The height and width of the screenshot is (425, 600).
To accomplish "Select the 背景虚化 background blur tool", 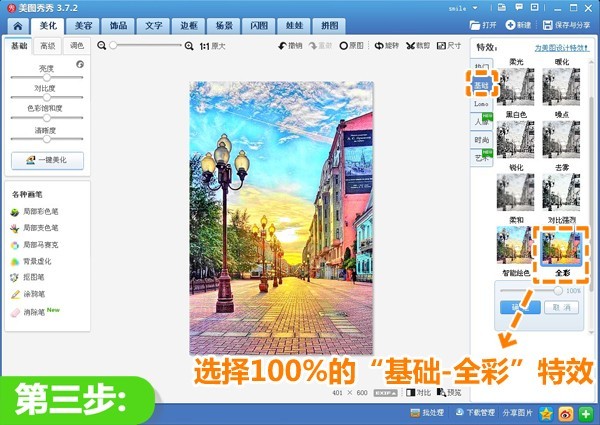I will click(x=31, y=262).
